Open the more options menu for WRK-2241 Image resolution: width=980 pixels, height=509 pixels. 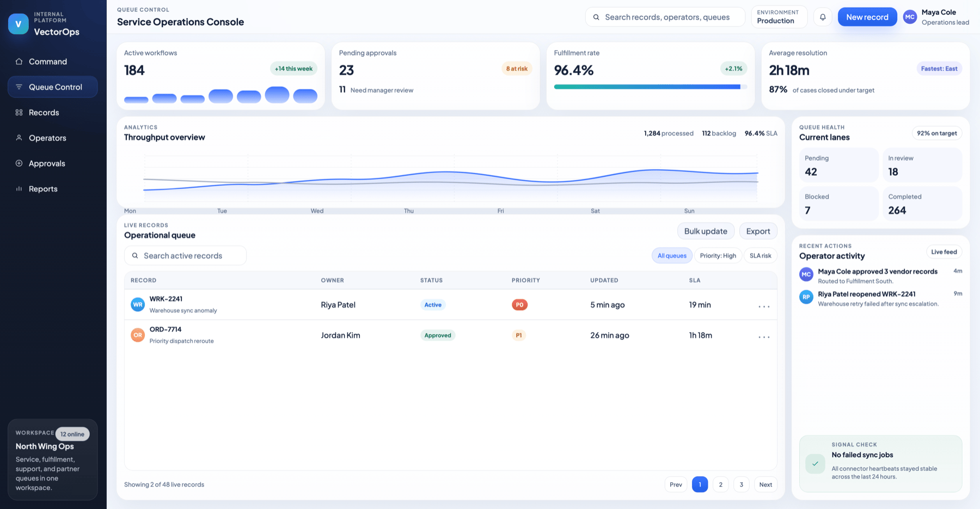[x=764, y=306]
